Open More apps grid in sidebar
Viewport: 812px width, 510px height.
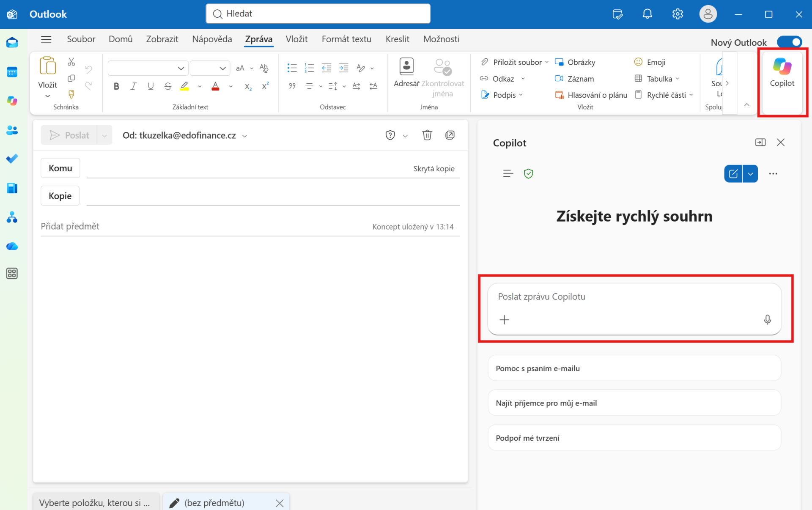[x=12, y=274]
